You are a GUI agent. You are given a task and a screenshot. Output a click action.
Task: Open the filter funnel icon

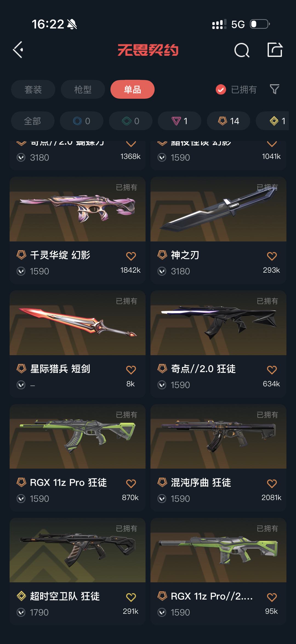coord(274,89)
